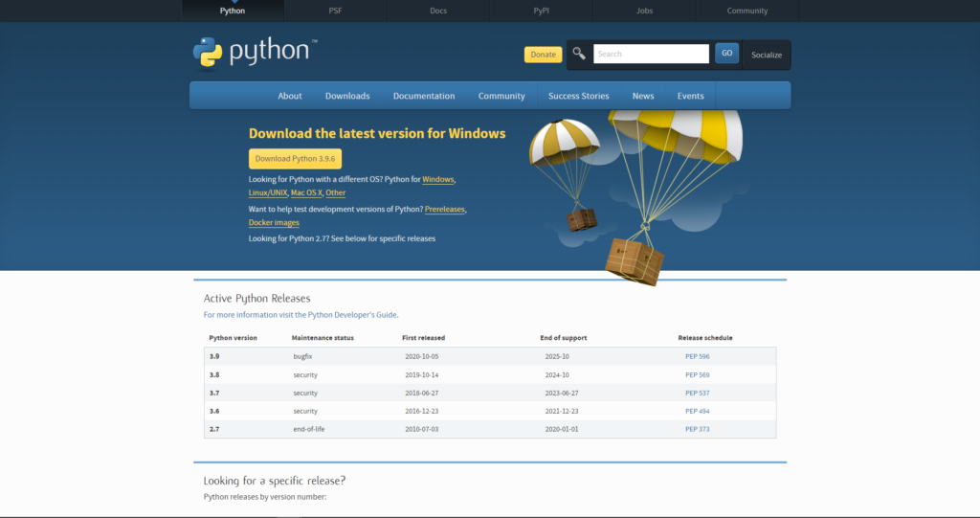Screen dimensions: 980x518
Task: Open the Documentation navigation menu
Action: (424, 96)
